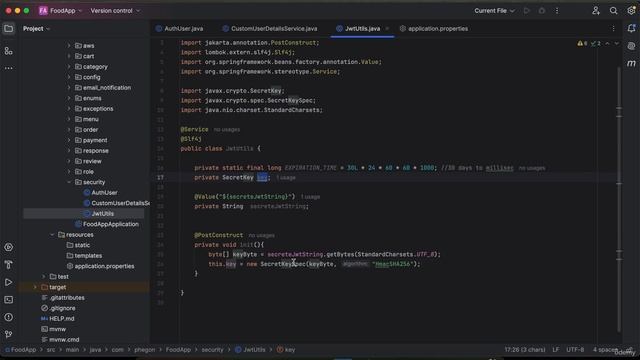
Task: Switch to the CustomUserDetailsService.java tab
Action: pos(270,29)
